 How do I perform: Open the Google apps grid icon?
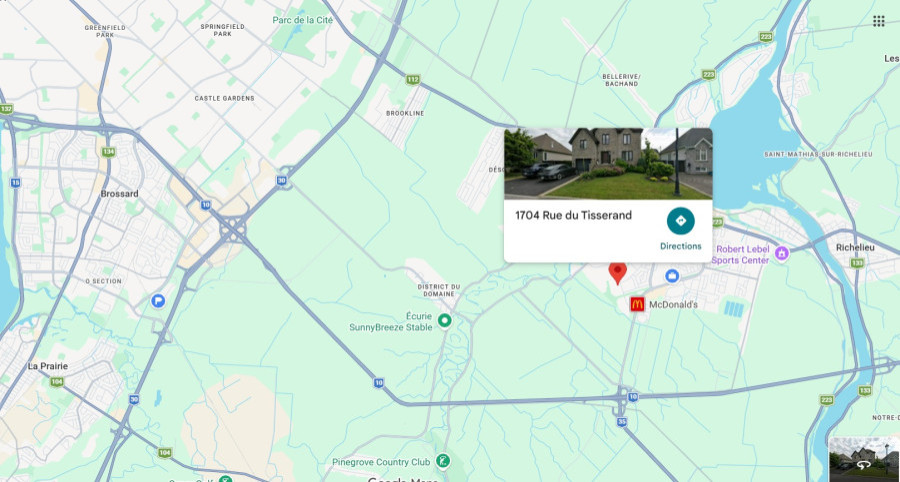tap(878, 21)
